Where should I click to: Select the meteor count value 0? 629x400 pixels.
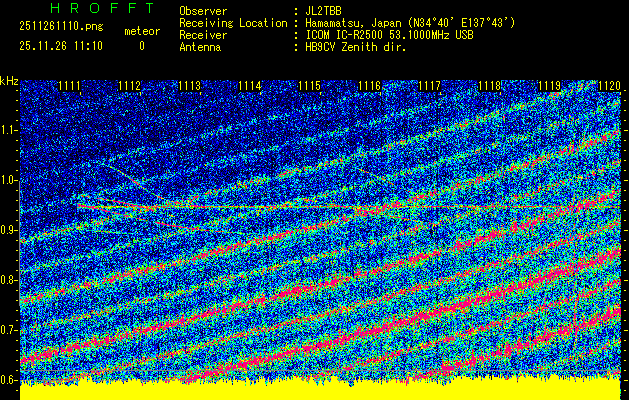click(141, 46)
